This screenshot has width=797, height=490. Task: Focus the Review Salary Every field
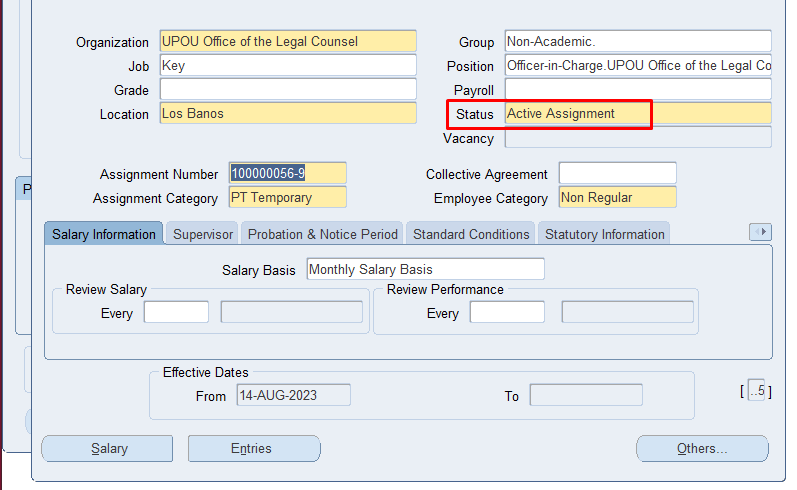[176, 313]
